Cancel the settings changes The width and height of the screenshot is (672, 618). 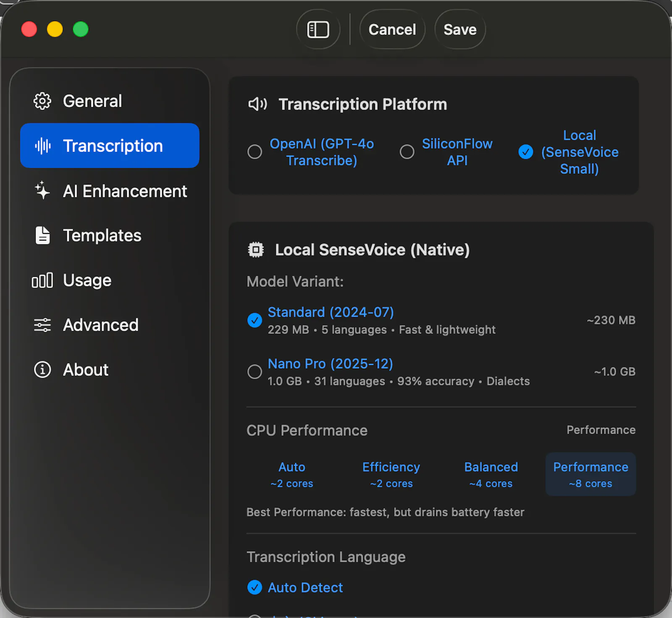pos(392,29)
